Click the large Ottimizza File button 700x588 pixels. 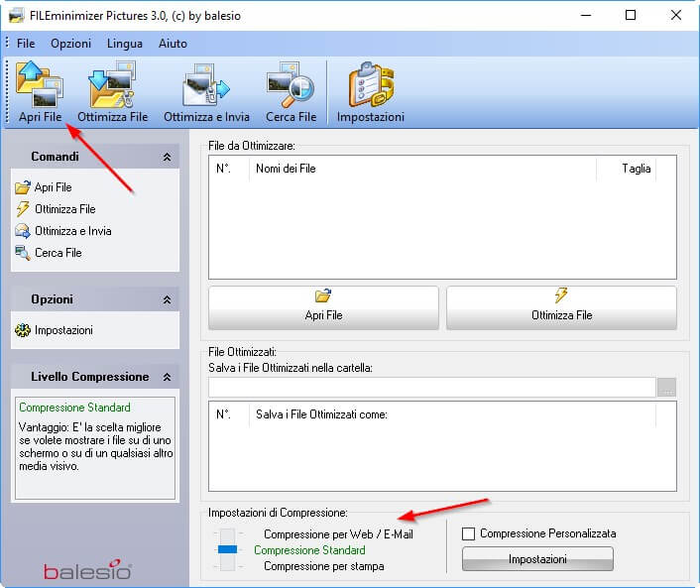click(561, 307)
